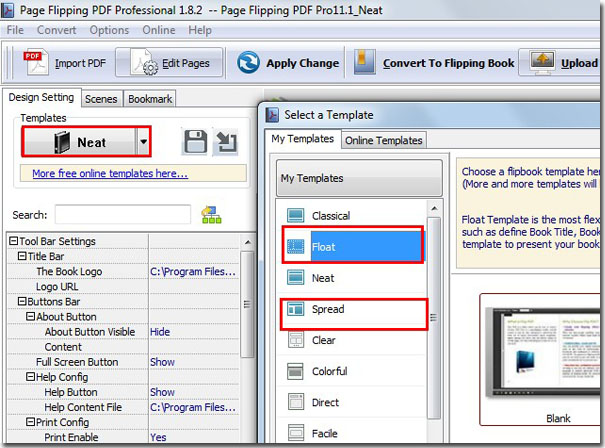
Task: Select the Colorful template icon
Action: point(296,371)
